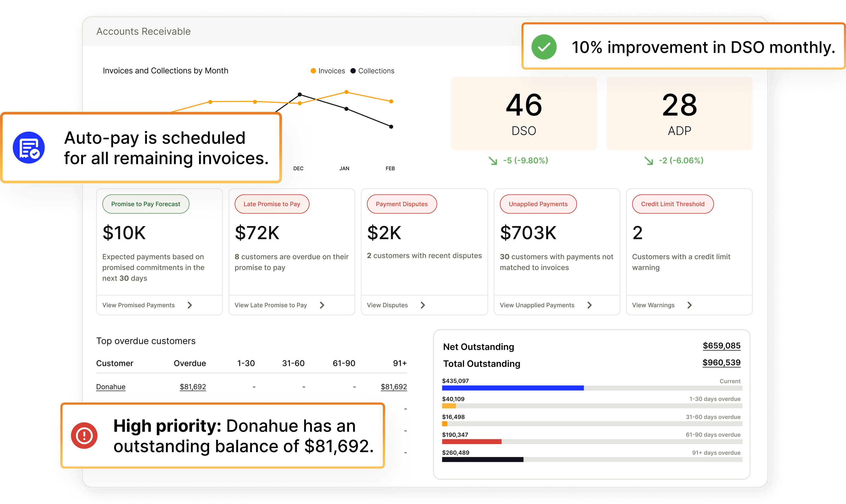Viewport: 846px width, 504px height.
Task: Click chevron next to View Unapplied Payments
Action: [589, 305]
